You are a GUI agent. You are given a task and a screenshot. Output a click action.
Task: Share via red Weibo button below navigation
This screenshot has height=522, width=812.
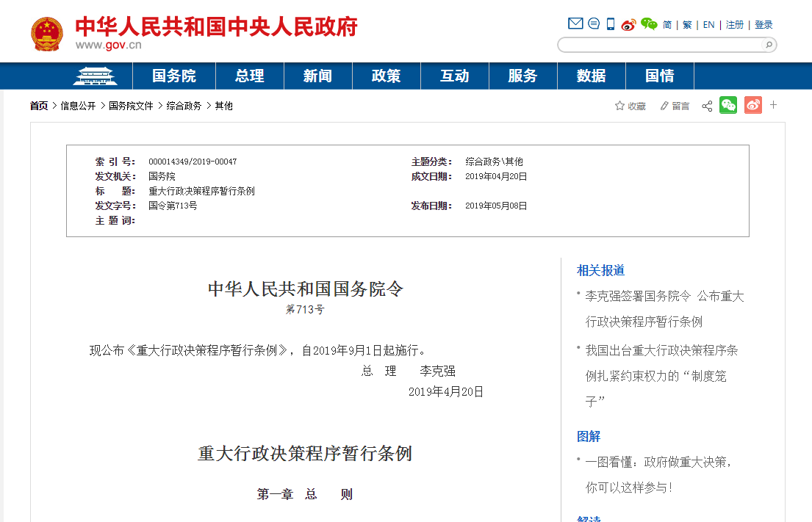[x=753, y=106]
